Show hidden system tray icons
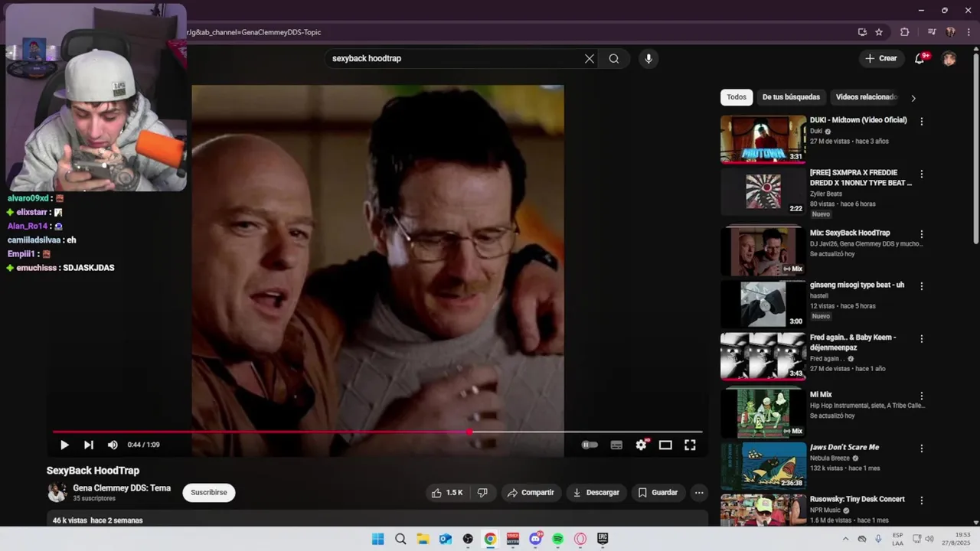The image size is (980, 551). 846,539
